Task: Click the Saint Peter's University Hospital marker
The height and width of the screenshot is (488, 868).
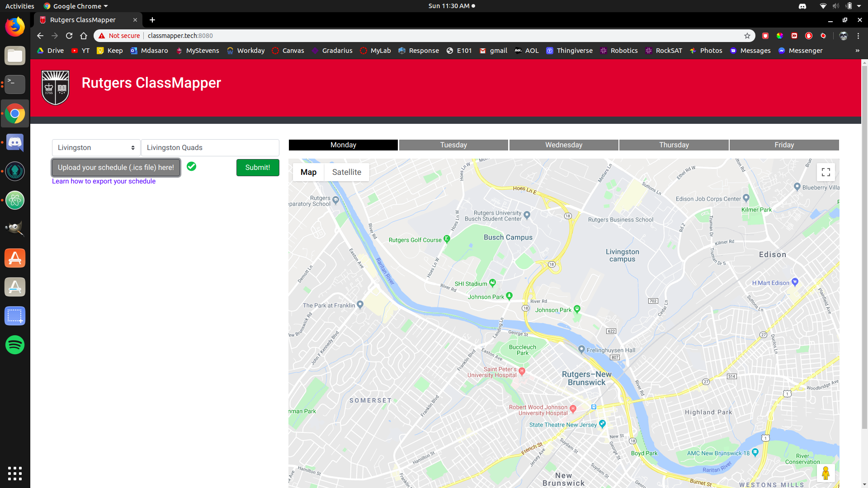Action: pyautogui.click(x=522, y=371)
